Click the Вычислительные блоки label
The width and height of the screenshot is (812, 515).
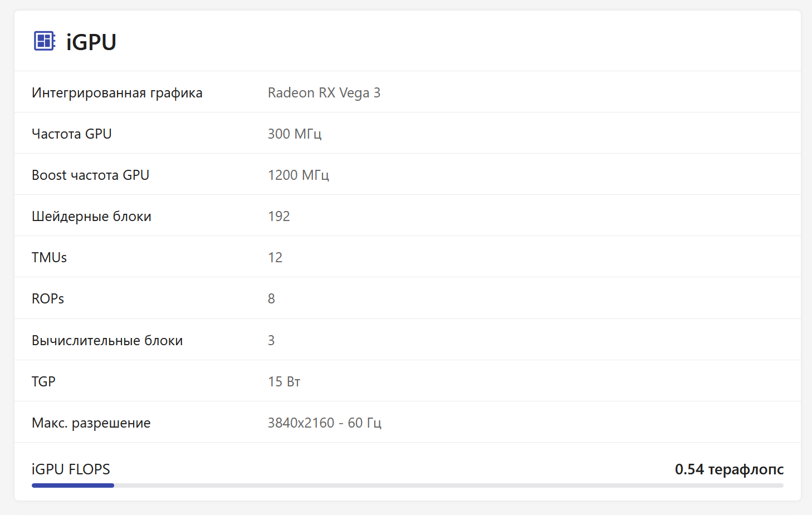coord(107,340)
